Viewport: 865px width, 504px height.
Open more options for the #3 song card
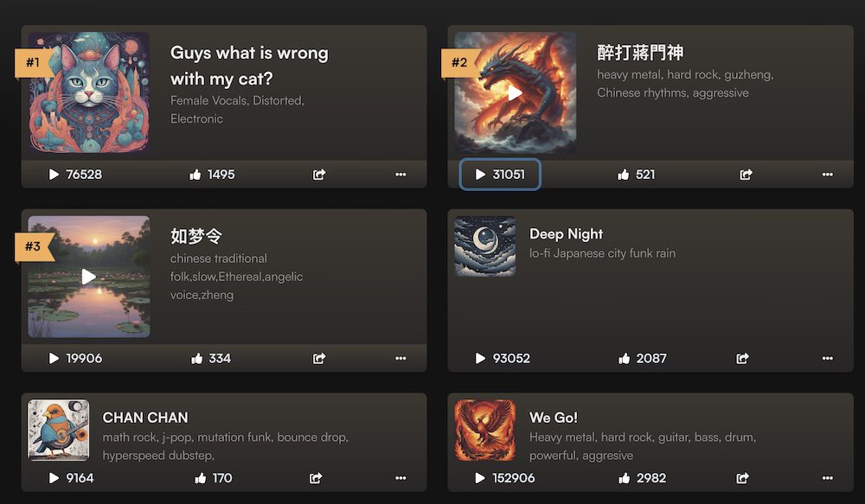[x=400, y=359]
